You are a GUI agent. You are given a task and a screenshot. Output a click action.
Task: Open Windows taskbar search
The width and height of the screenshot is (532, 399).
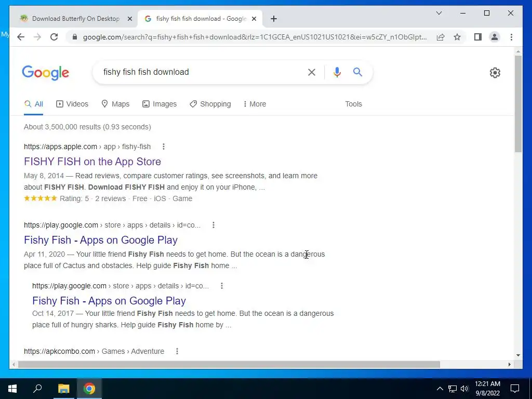click(37, 389)
